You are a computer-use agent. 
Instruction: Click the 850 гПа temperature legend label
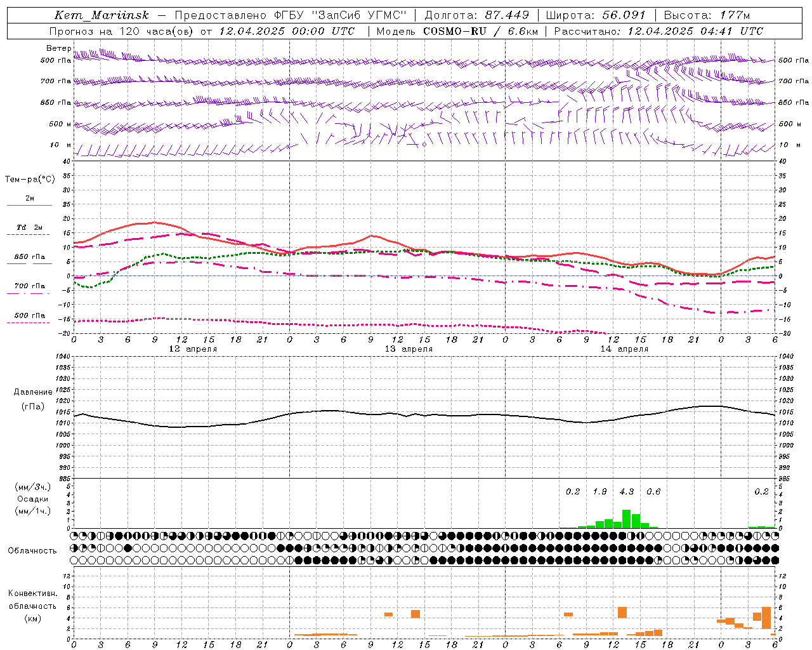30,257
